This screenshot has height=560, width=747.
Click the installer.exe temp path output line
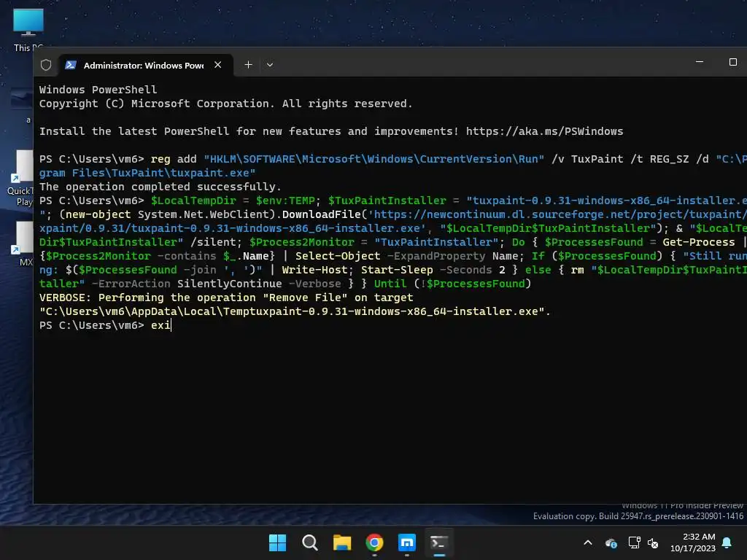[295, 311]
